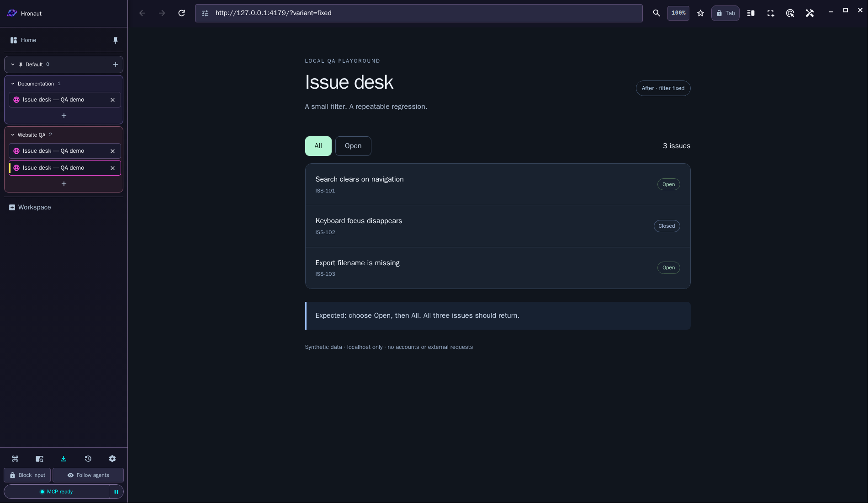Go forward in browser history
Image resolution: width=868 pixels, height=503 pixels.
(x=162, y=13)
